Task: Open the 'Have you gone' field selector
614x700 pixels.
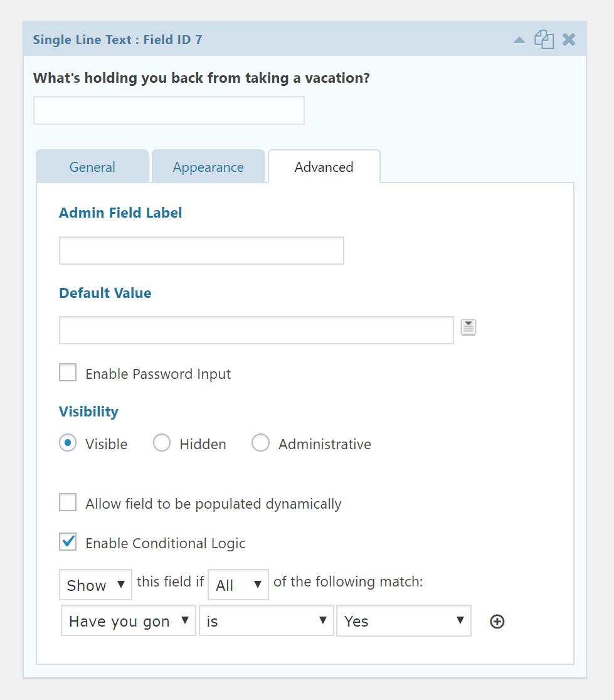Action: pyautogui.click(x=128, y=621)
